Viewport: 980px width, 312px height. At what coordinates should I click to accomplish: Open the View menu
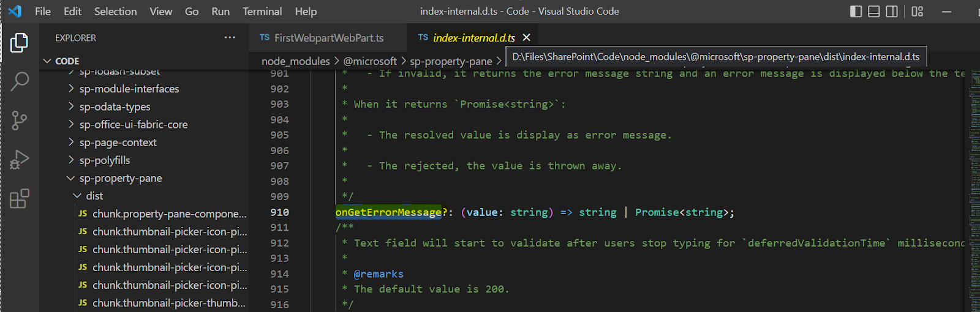(160, 11)
